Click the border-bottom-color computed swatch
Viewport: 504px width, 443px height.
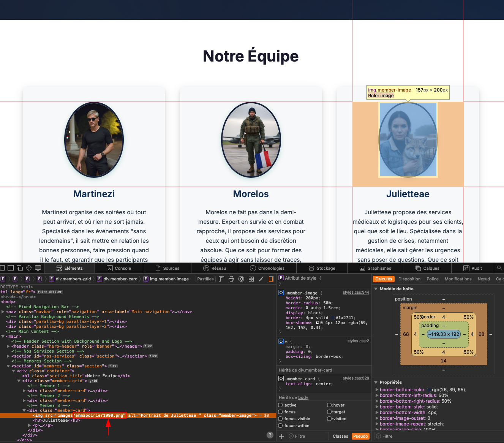(x=429, y=390)
